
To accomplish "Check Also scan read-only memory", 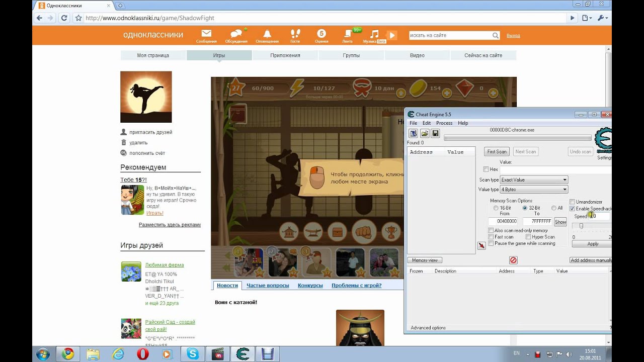I will (x=491, y=230).
